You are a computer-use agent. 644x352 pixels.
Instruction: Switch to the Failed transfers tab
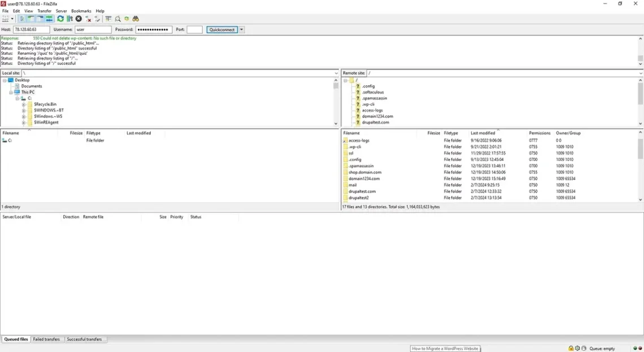pos(46,339)
